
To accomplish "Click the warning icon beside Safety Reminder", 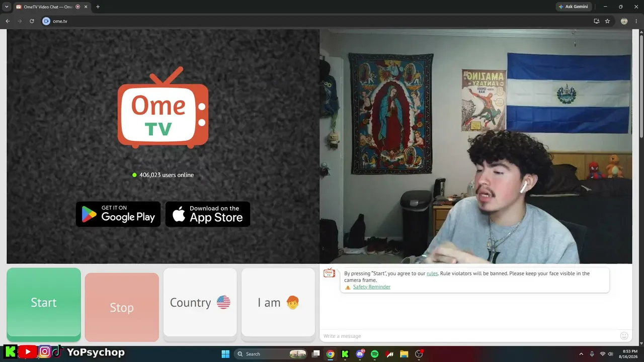I will pos(348,287).
